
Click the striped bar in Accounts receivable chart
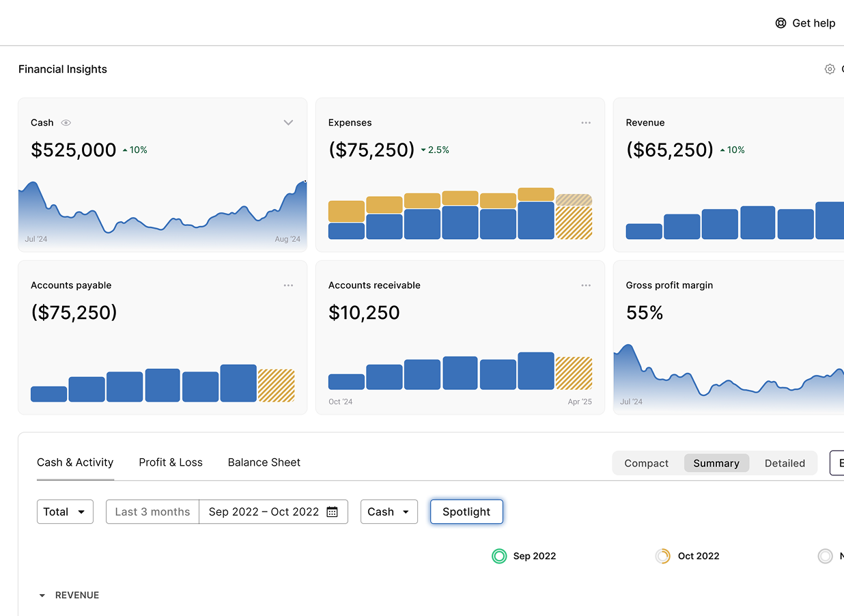coord(574,373)
